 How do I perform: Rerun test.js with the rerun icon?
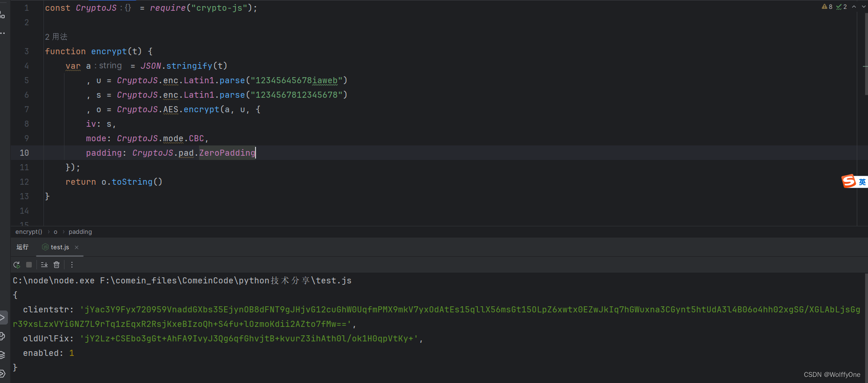pyautogui.click(x=17, y=265)
